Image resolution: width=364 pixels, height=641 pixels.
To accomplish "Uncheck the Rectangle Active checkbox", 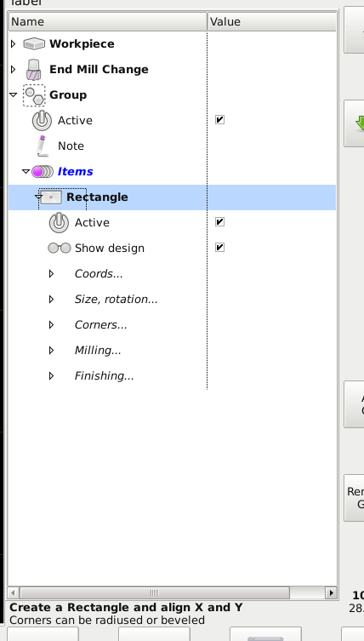I will point(219,222).
